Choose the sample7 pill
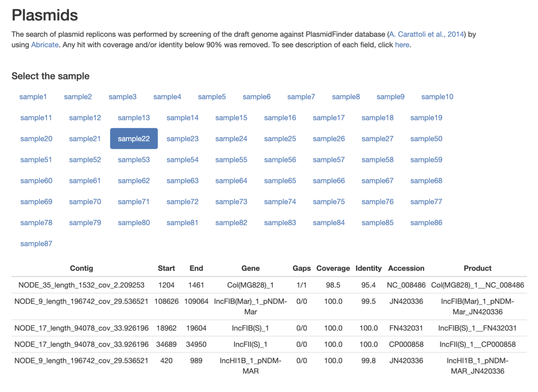Viewport: 538px width, 392px height. pyautogui.click(x=301, y=97)
